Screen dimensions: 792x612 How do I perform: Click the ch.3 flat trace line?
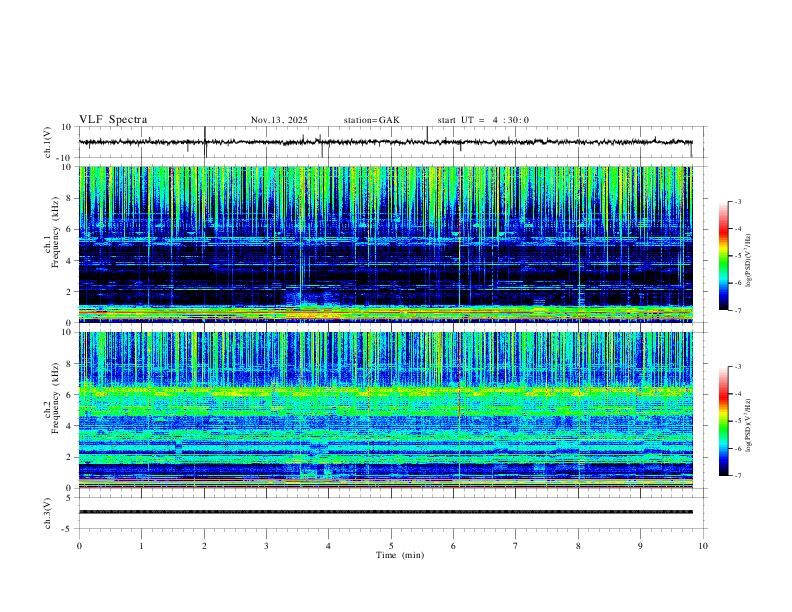(x=386, y=512)
